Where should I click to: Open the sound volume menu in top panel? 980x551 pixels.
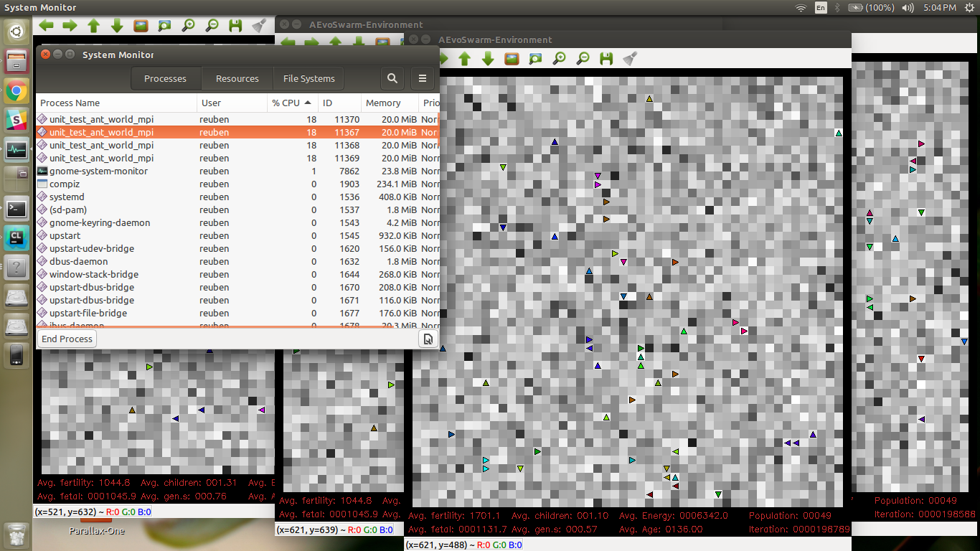pyautogui.click(x=908, y=8)
